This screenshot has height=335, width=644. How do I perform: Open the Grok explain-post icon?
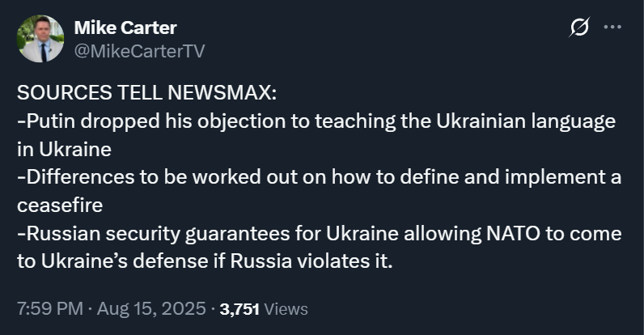pyautogui.click(x=579, y=27)
